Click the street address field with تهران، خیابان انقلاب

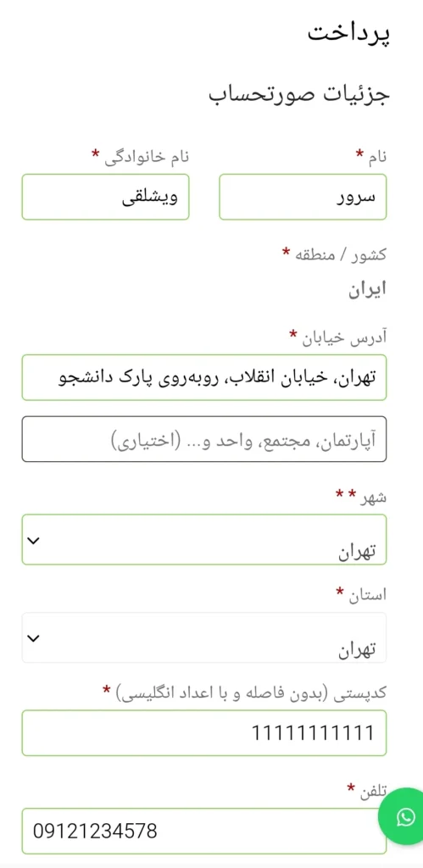[x=204, y=377]
